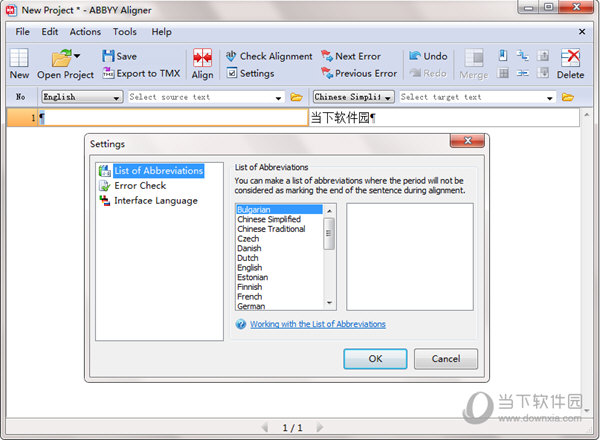The height and width of the screenshot is (440, 600).
Task: Click the Delete row icon
Action: (570, 58)
